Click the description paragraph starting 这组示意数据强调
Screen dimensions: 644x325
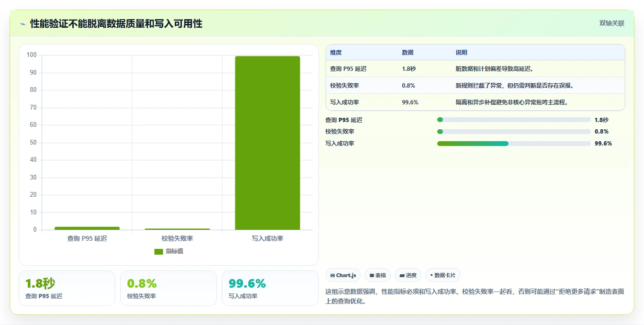(475, 297)
